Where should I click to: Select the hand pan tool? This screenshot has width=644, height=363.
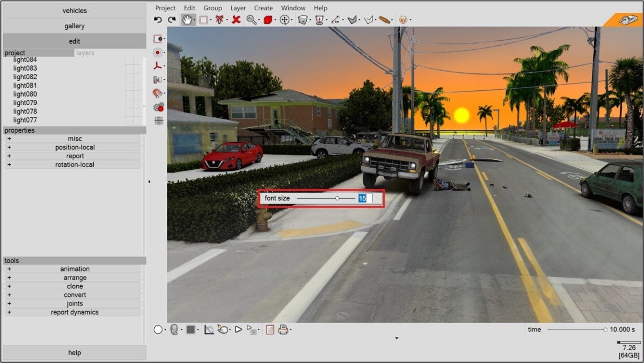click(x=187, y=20)
